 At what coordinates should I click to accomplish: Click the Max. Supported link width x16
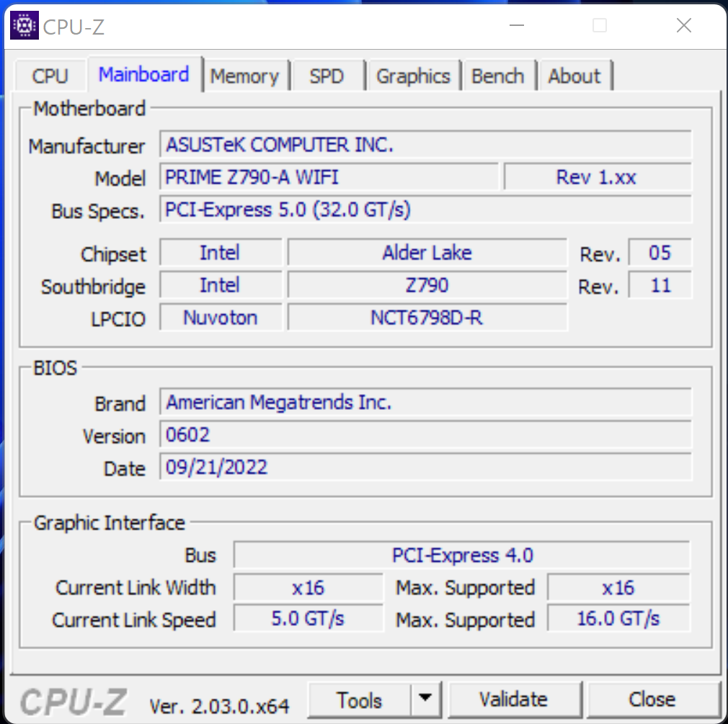(618, 588)
